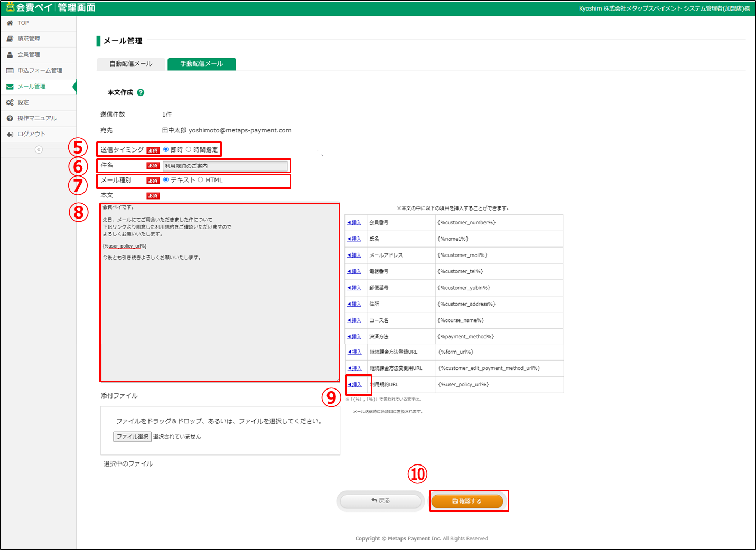Select the 即時 send timing radio button
The width and height of the screenshot is (756, 550).
[166, 149]
